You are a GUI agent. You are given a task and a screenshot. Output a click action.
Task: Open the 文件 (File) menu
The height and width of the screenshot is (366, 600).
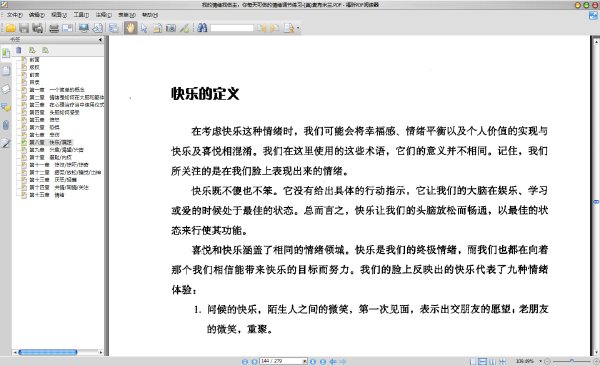click(15, 15)
